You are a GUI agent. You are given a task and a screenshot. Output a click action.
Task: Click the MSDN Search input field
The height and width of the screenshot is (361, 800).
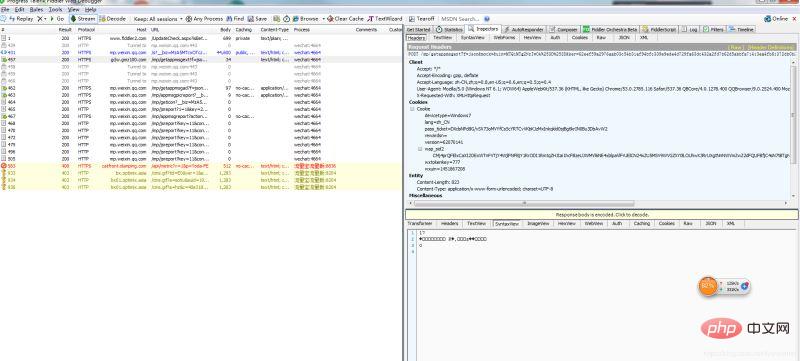[x=460, y=19]
